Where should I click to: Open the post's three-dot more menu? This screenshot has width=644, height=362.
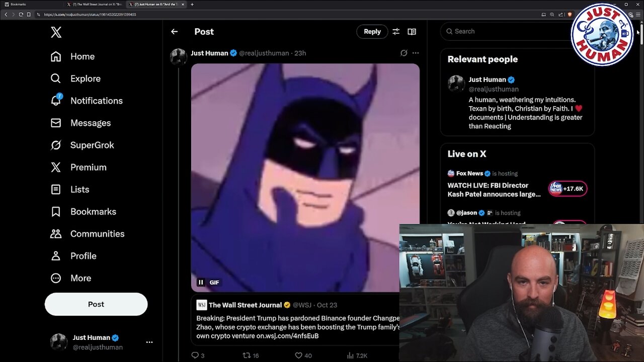point(416,53)
